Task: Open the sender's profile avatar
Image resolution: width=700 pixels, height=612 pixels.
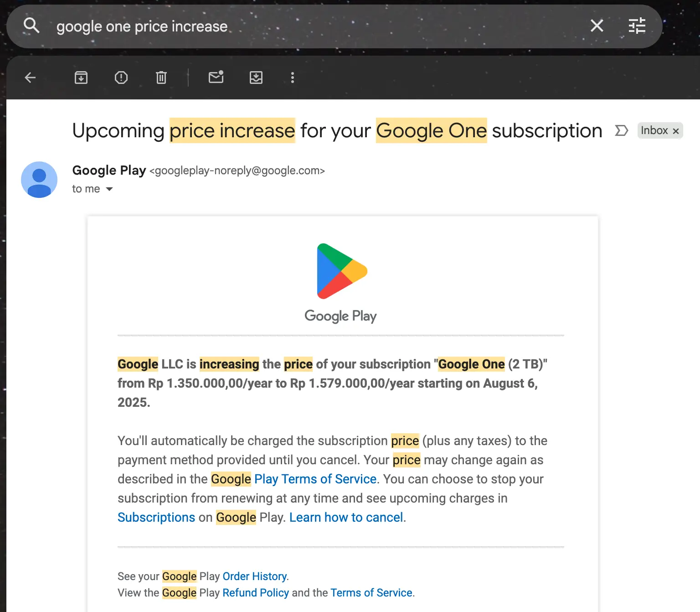Action: tap(39, 180)
